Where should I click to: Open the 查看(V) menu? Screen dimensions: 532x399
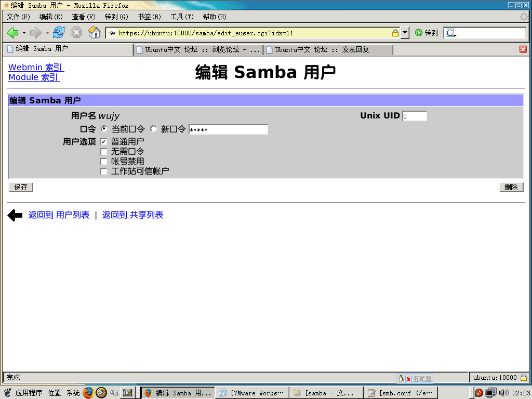(x=84, y=17)
